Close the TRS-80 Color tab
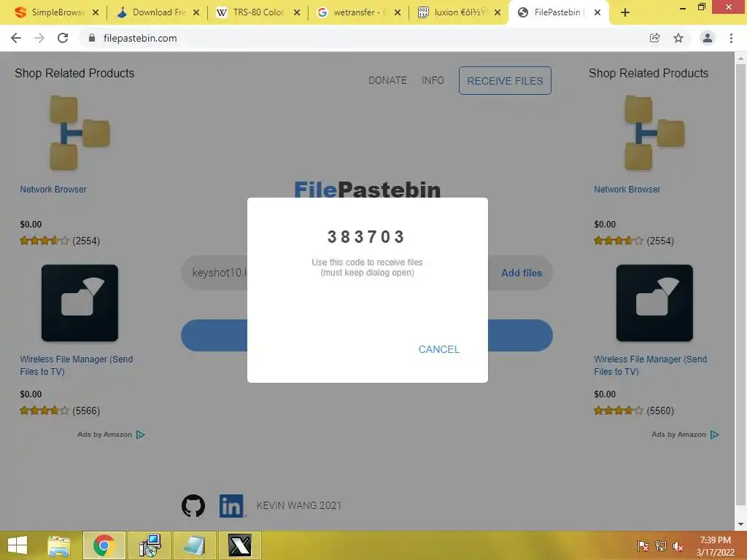Screen dimensions: 747x560 pyautogui.click(x=297, y=12)
